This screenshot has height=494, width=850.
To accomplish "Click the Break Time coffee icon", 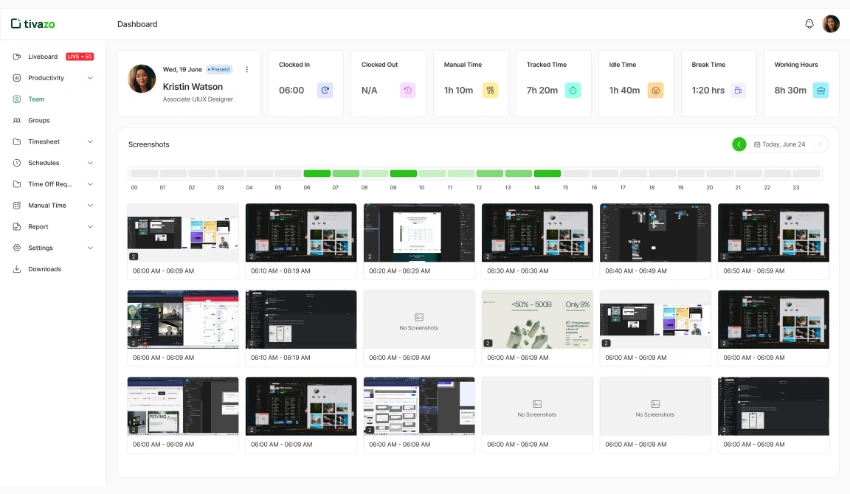I will point(738,90).
